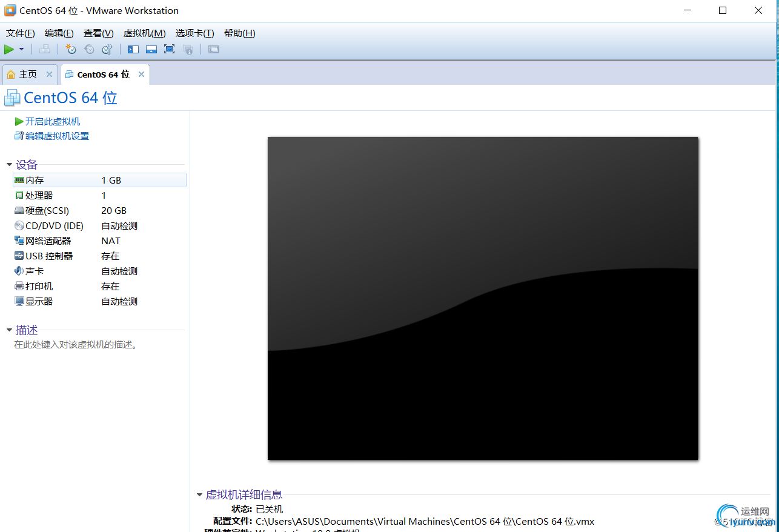
Task: Click the NAT network adapter value
Action: pyautogui.click(x=111, y=241)
